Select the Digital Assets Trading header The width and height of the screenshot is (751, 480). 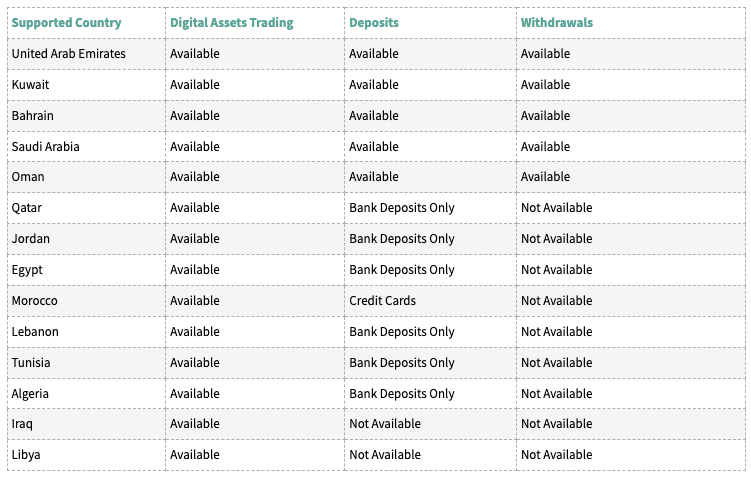pos(232,23)
